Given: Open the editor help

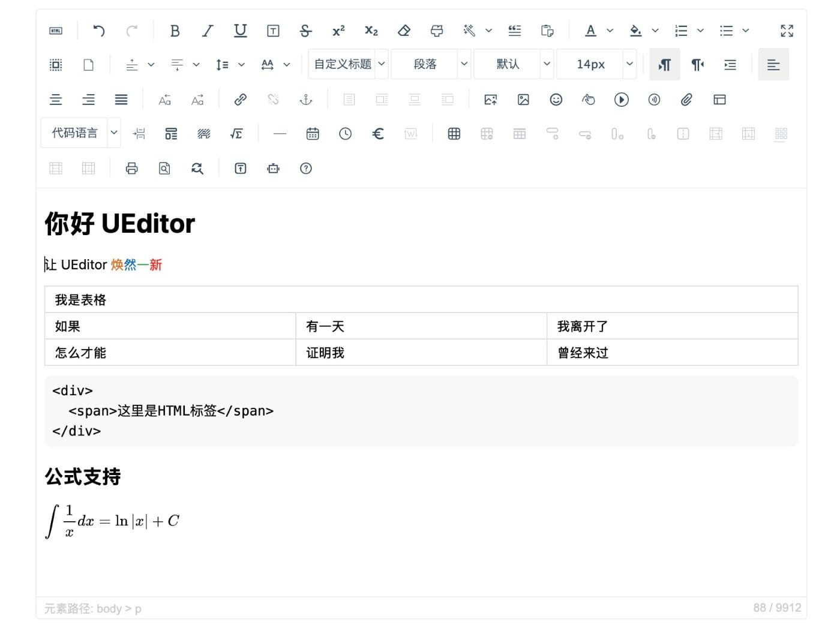Looking at the screenshot, I should click(x=306, y=169).
